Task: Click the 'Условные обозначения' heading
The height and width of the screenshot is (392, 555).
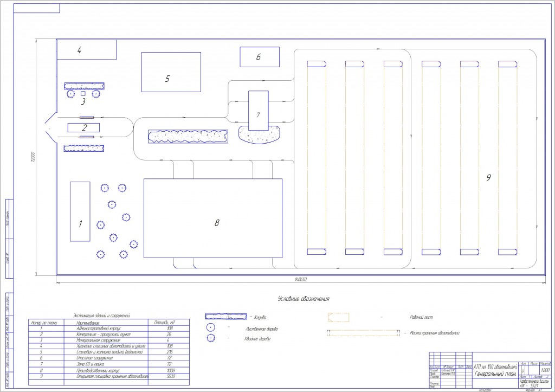Action: click(x=304, y=299)
